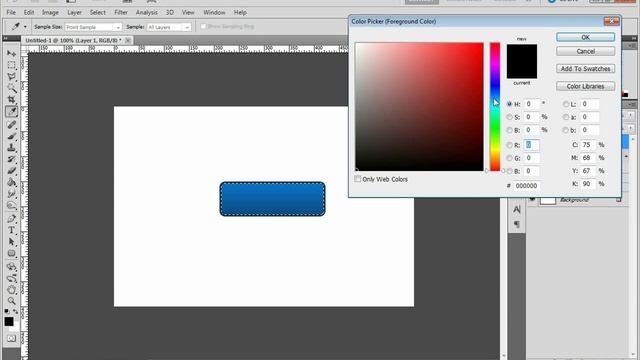Open the eyedropper tool preset picker arrow
This screenshot has height=360, width=640.
(25, 27)
